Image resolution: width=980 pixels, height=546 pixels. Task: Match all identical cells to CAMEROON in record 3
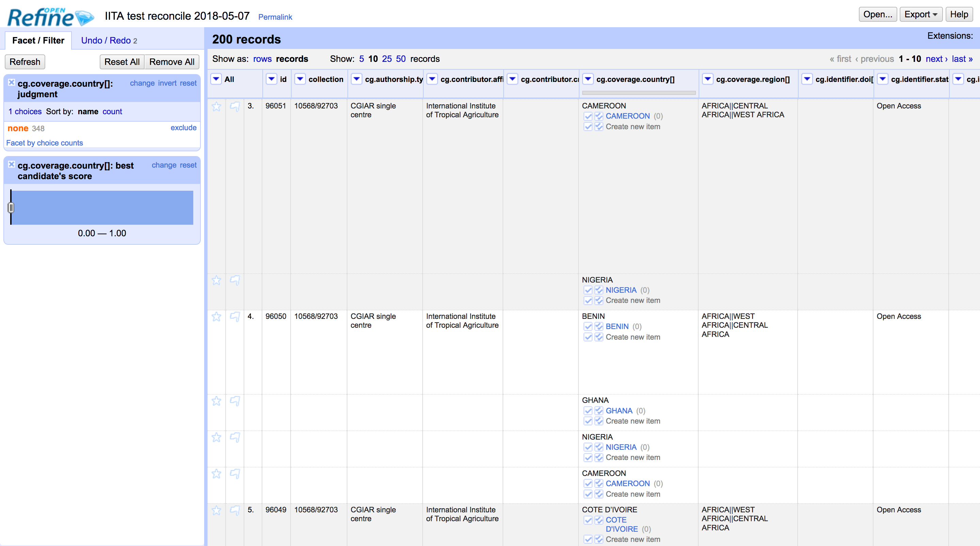[599, 116]
